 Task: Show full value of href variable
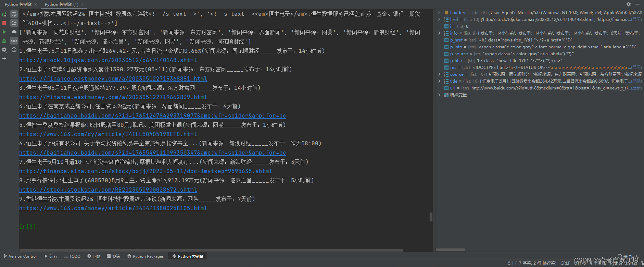point(636,20)
